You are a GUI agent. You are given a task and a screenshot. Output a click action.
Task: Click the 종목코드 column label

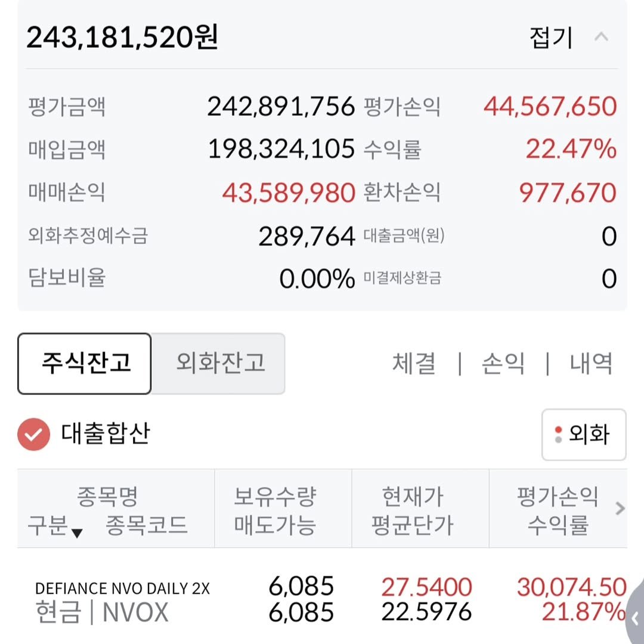click(147, 526)
